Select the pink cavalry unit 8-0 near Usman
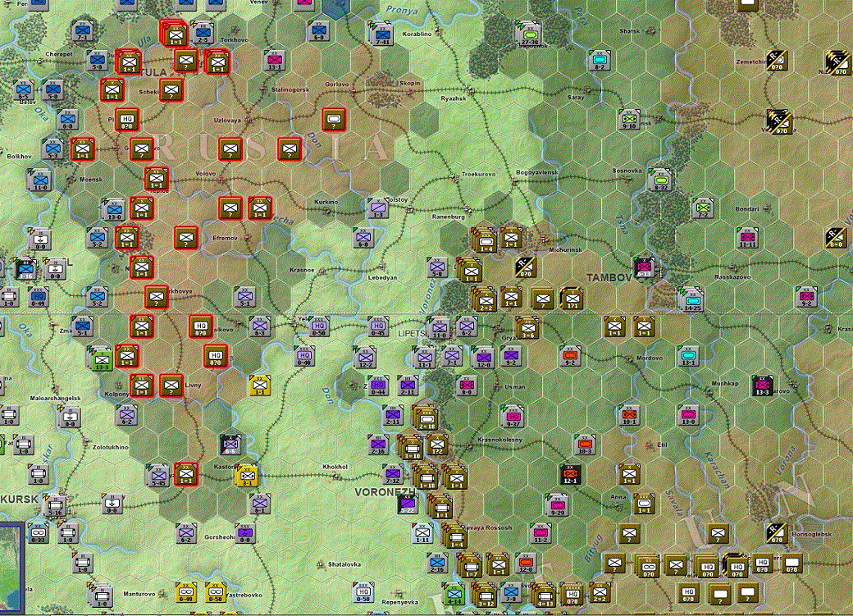Screen dimensions: 853x616 465,386
